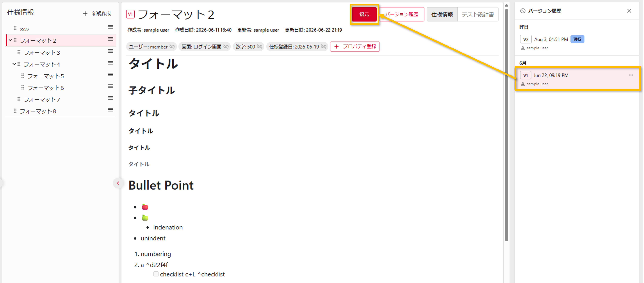Select フォーマット6 in the tree
This screenshot has width=644, height=283.
coord(46,88)
